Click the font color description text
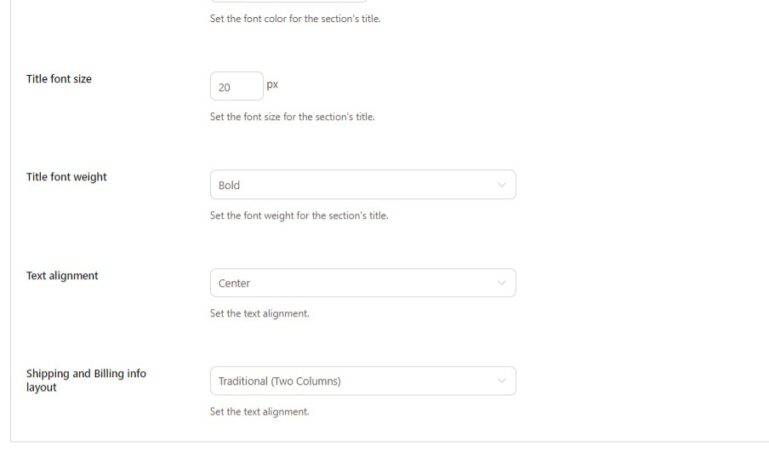 [x=295, y=19]
